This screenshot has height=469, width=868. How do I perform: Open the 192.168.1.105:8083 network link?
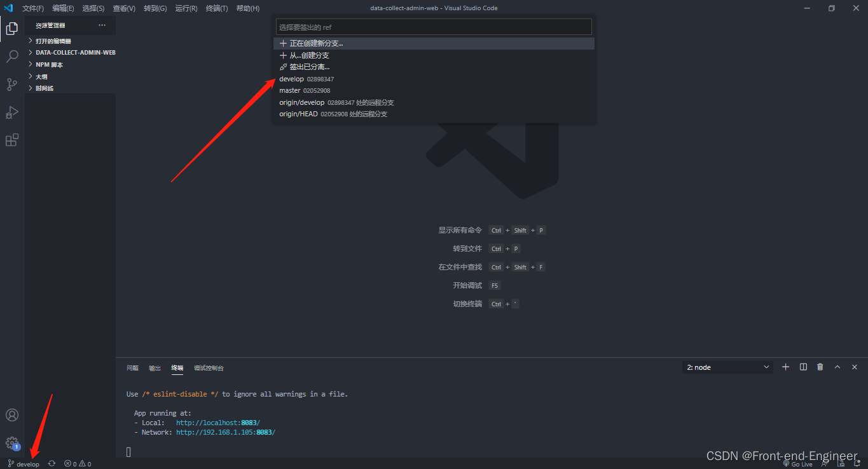pyautogui.click(x=226, y=432)
